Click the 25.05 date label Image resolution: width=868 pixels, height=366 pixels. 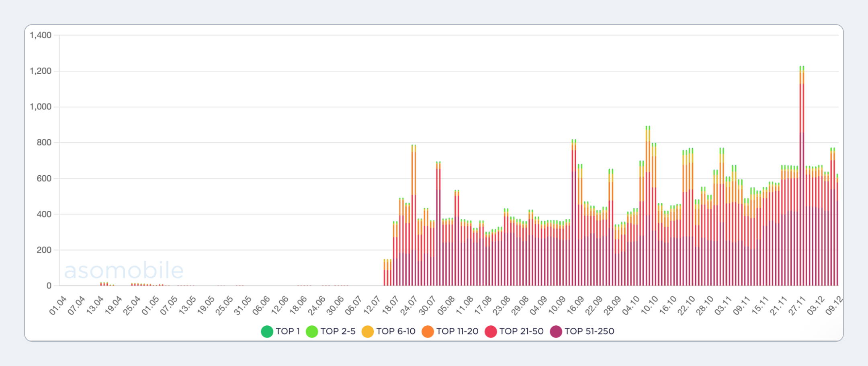pos(224,306)
